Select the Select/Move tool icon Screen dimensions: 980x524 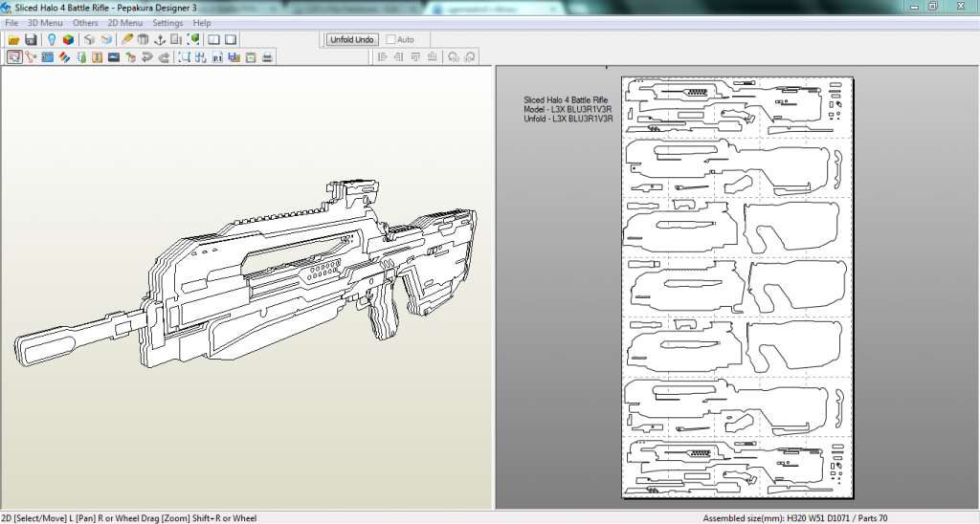(x=14, y=57)
